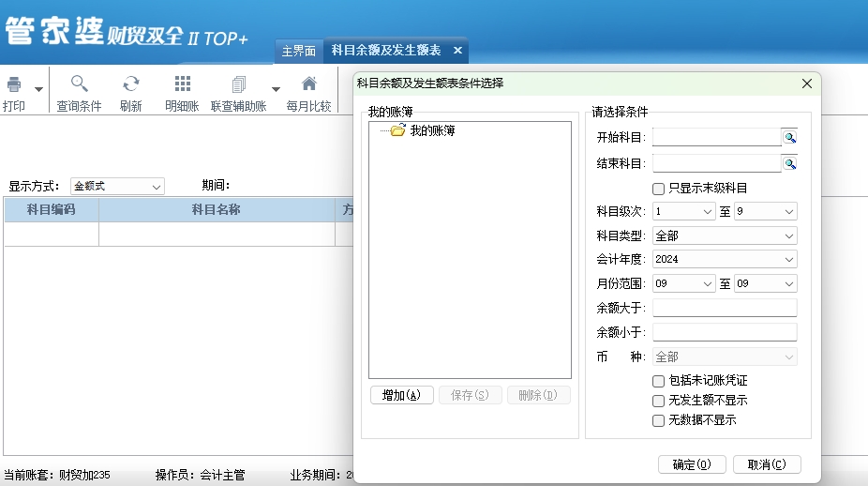Open the print dropdown arrow
The height and width of the screenshot is (486, 868).
click(x=38, y=89)
